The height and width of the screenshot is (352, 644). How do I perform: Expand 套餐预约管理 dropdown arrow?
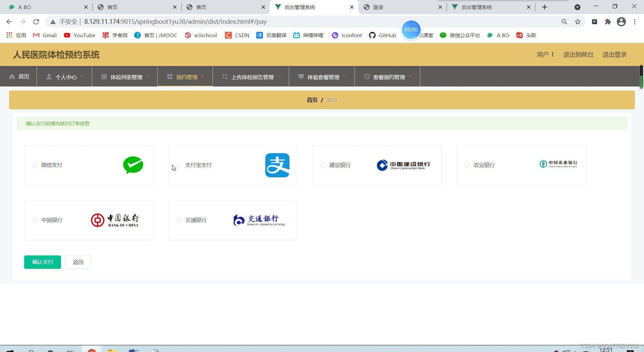411,76
